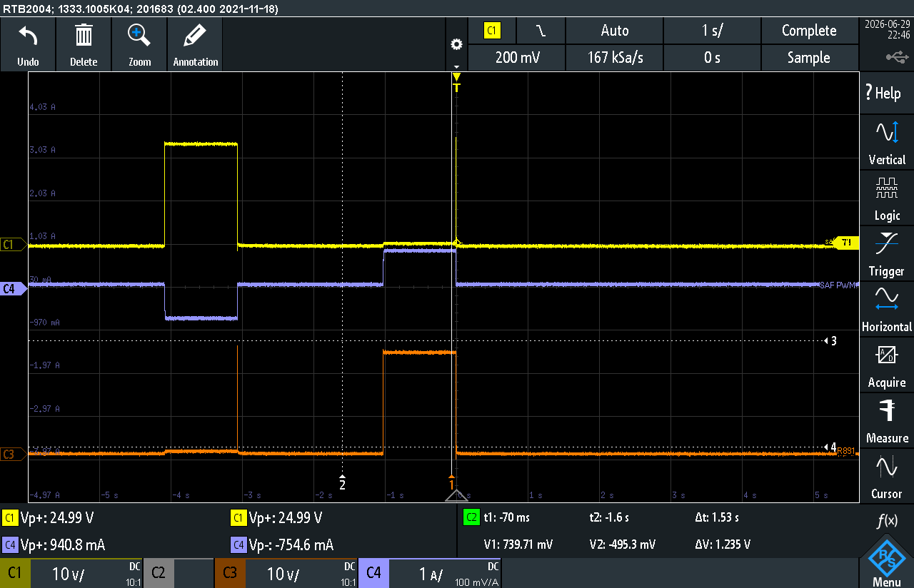Open the Auto trigger mode selector
914x588 pixels.
point(615,31)
